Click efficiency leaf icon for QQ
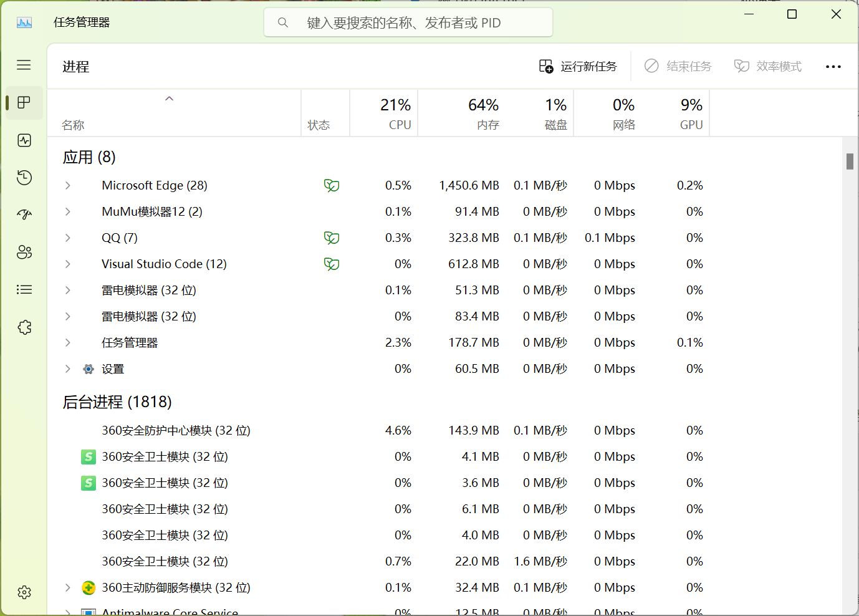This screenshot has width=859, height=616. pyautogui.click(x=332, y=238)
